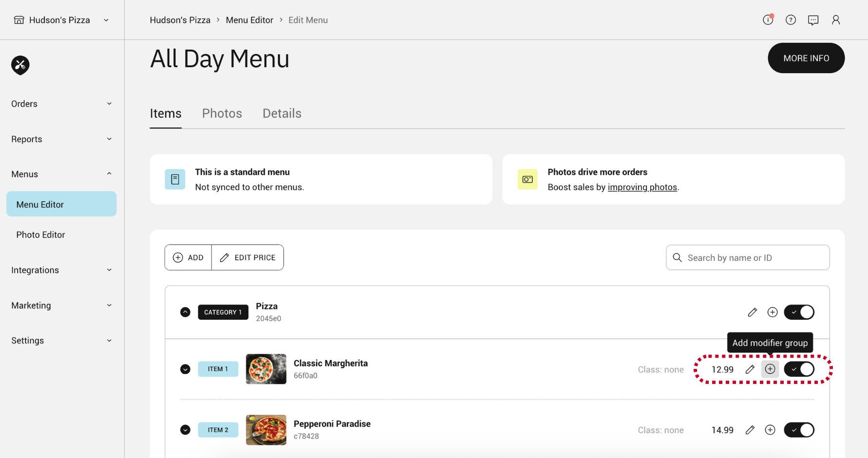Open the Hudson's Pizza store dropdown
This screenshot has width=868, height=458.
coord(61,20)
